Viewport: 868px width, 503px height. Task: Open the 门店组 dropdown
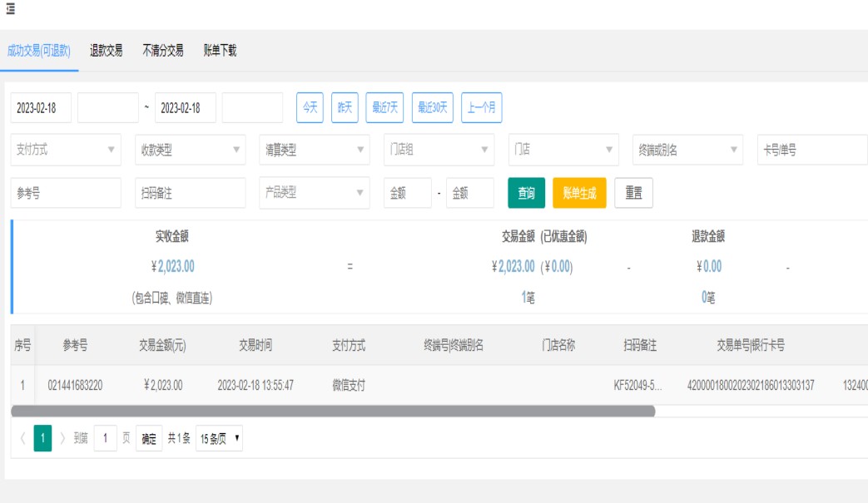[x=439, y=150]
